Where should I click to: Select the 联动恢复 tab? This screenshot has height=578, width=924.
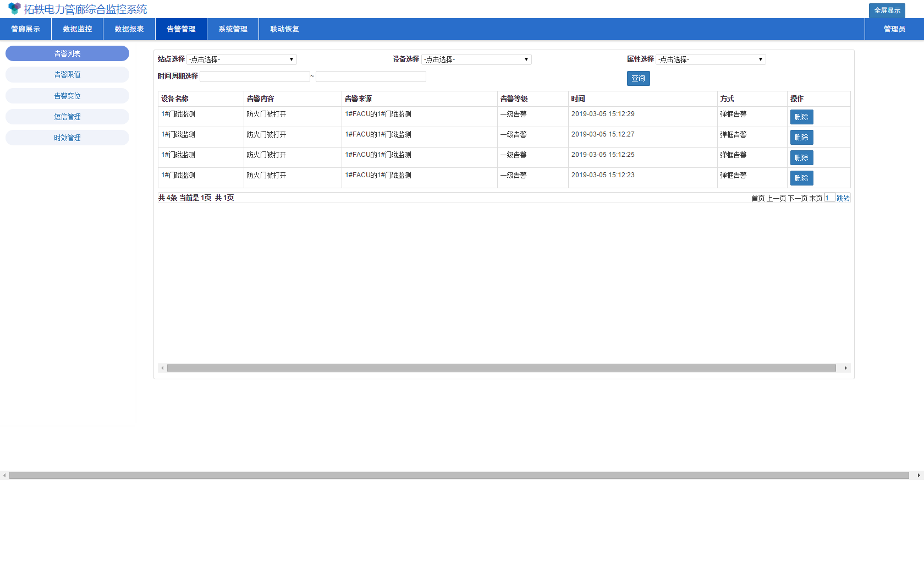click(284, 29)
